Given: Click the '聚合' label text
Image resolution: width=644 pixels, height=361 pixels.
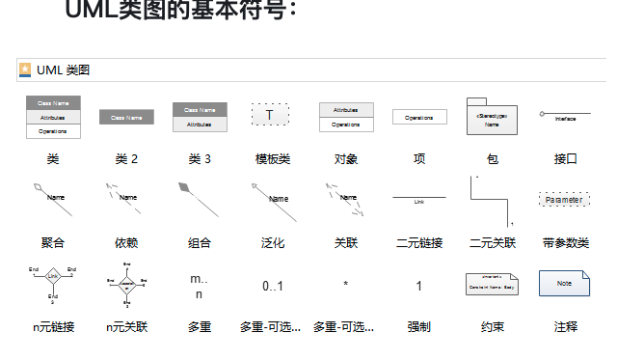Looking at the screenshot, I should point(53,243).
